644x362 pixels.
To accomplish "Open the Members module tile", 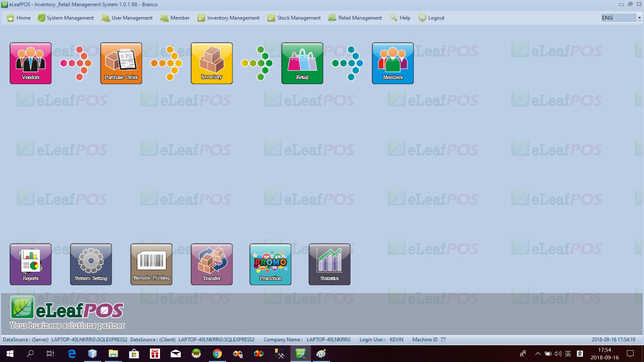I will coord(393,63).
